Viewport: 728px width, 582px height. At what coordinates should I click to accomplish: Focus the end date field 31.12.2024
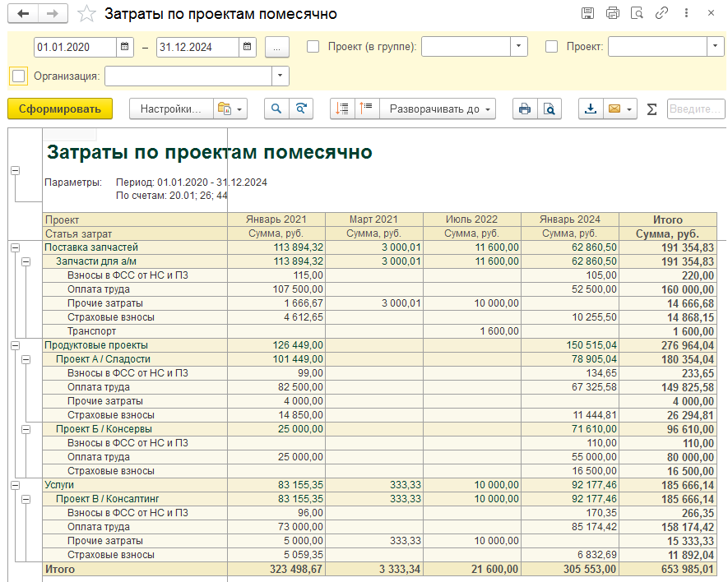197,47
